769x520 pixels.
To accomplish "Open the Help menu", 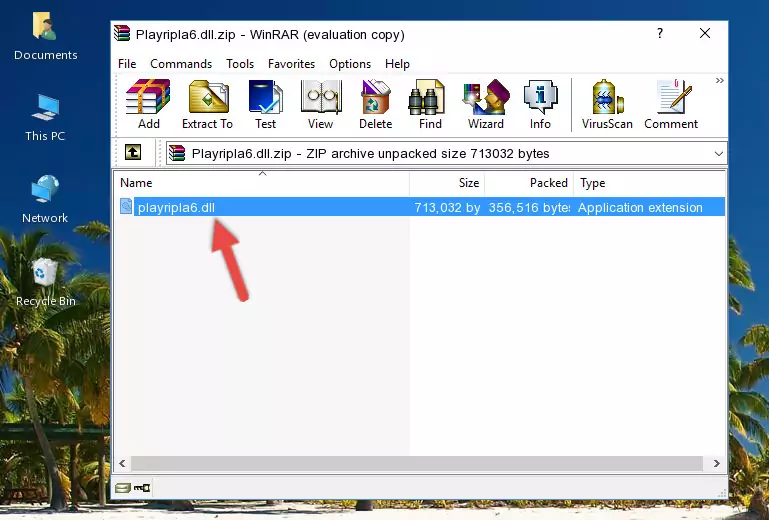I will tap(397, 64).
